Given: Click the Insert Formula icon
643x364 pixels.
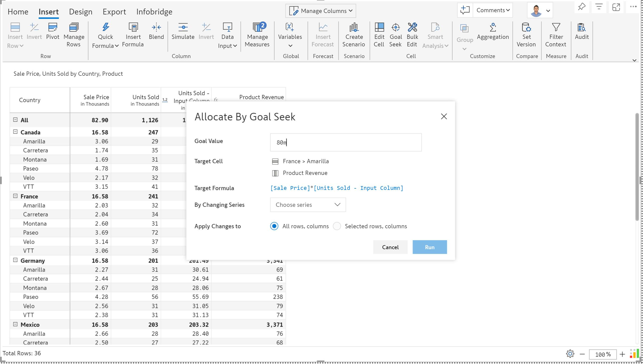Looking at the screenshot, I should point(133,27).
